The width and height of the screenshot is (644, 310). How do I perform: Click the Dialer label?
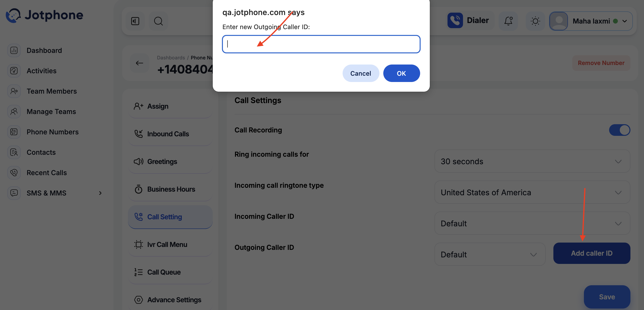click(x=478, y=20)
